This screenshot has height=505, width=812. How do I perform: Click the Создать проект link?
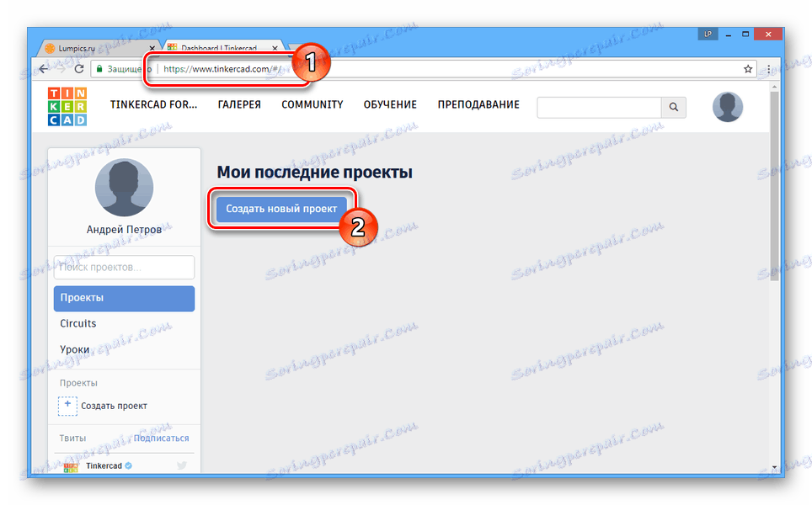coord(114,407)
